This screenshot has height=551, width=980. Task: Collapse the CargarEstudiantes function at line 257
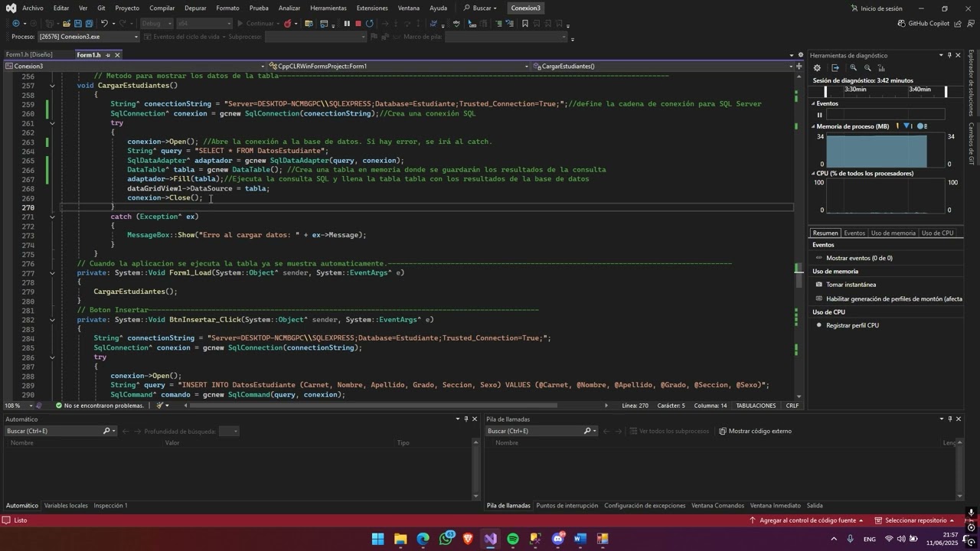point(52,86)
